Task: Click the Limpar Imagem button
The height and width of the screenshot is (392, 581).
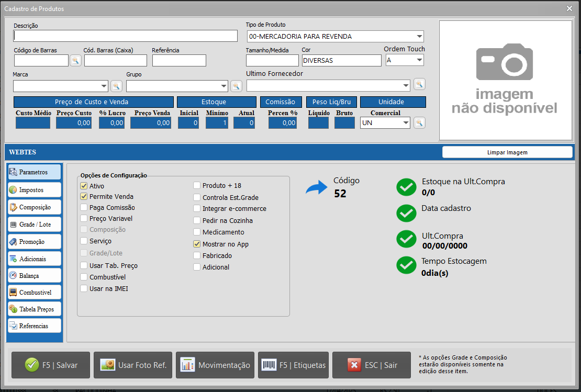Action: coord(507,152)
